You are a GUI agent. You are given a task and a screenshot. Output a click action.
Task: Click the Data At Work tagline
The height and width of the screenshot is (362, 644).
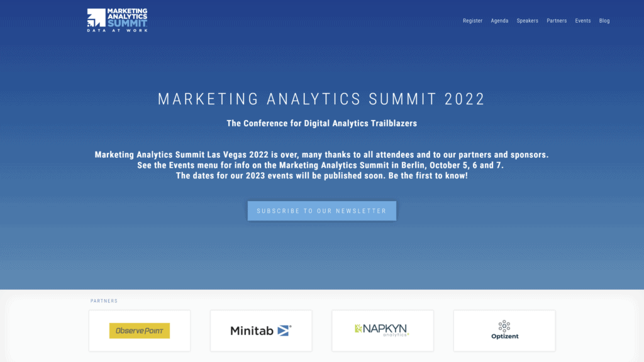click(117, 30)
